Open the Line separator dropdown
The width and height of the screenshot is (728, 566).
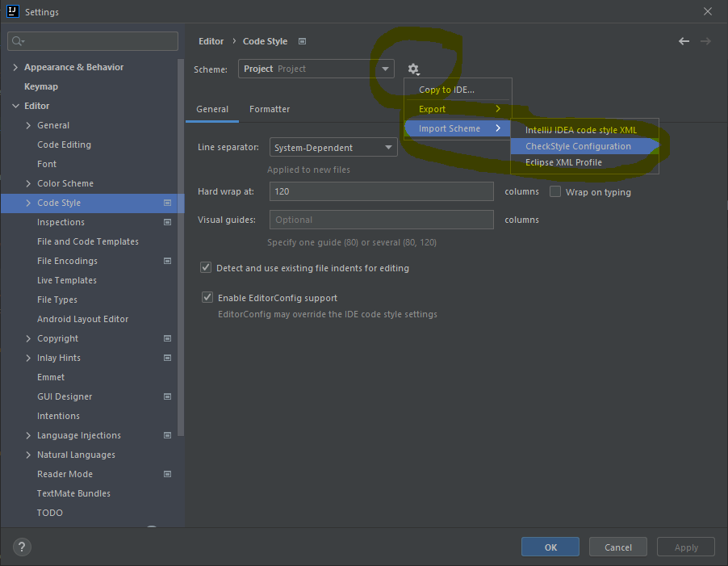tap(333, 147)
